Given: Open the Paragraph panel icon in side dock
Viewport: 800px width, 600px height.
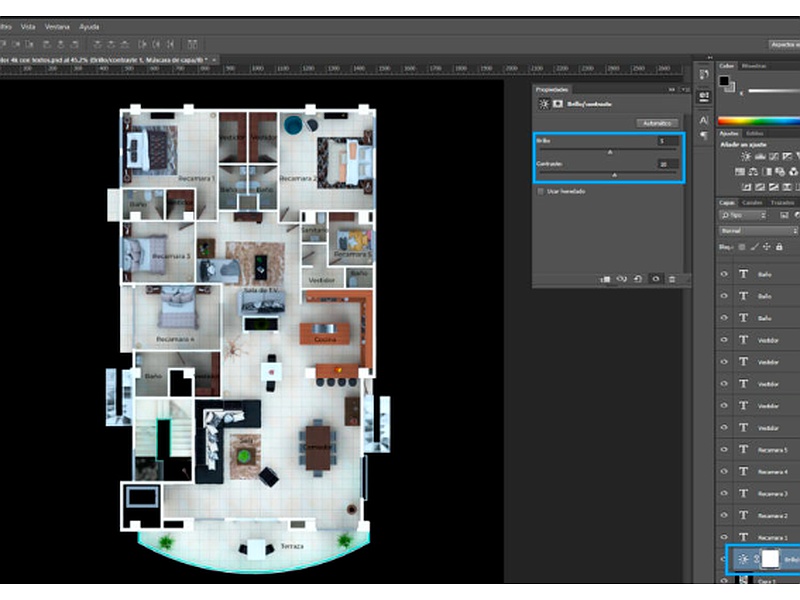Looking at the screenshot, I should tap(704, 135).
